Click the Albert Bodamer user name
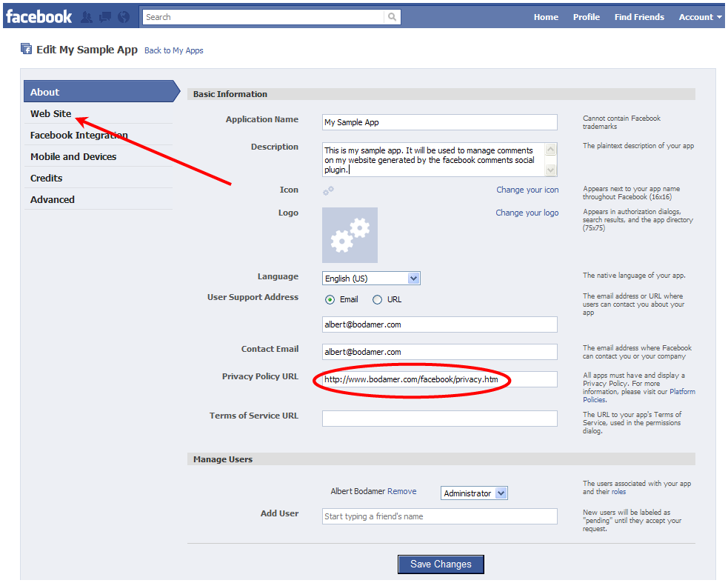728x583 pixels. click(x=358, y=491)
